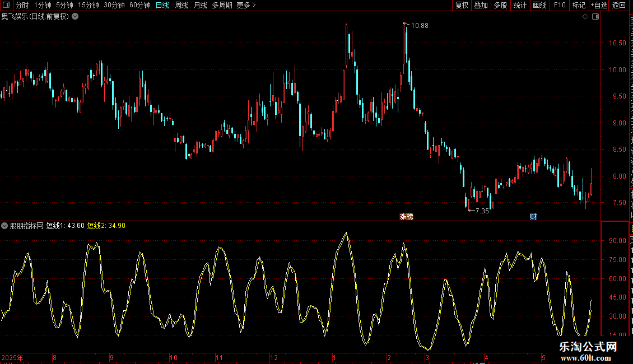Click 奥飞娱乐(日线.前复权) chart title
The width and height of the screenshot is (633, 364).
35,17
